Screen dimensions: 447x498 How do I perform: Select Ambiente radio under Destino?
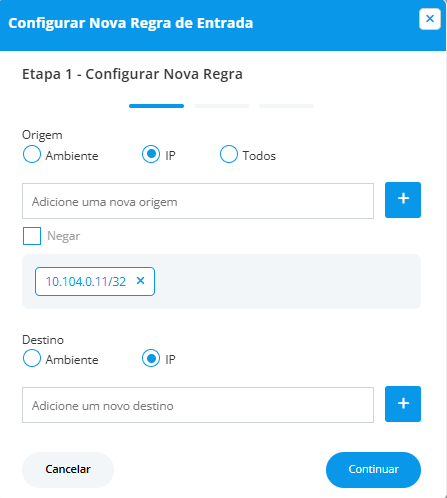(x=32, y=358)
